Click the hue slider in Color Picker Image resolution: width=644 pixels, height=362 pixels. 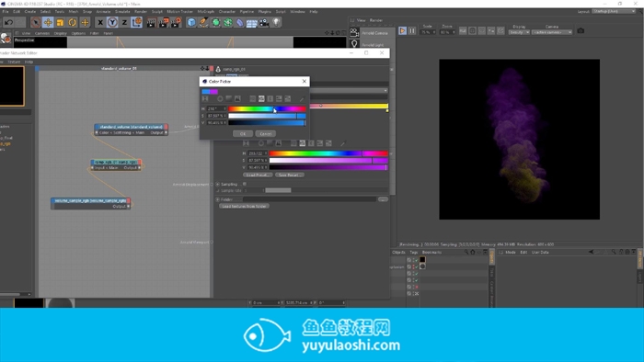(x=267, y=108)
